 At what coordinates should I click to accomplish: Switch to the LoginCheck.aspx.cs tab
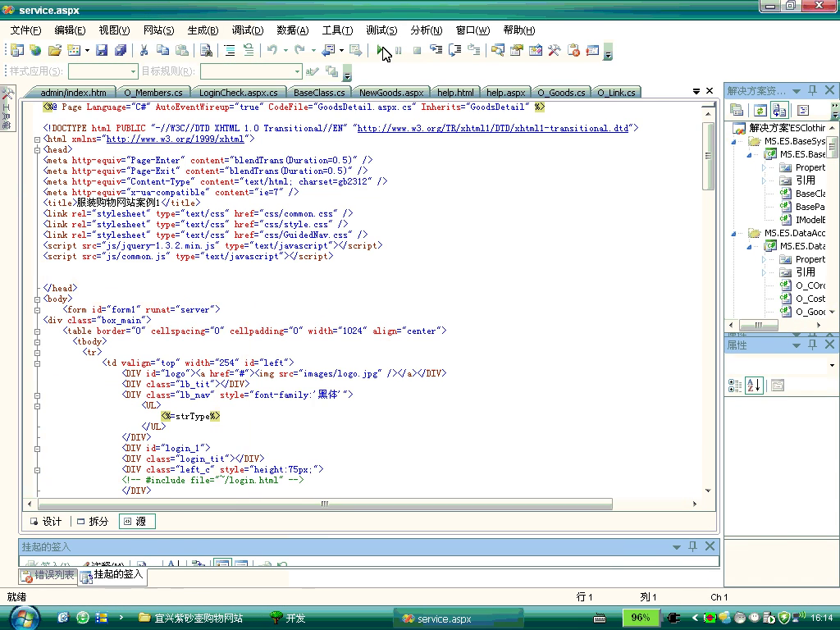click(x=238, y=93)
